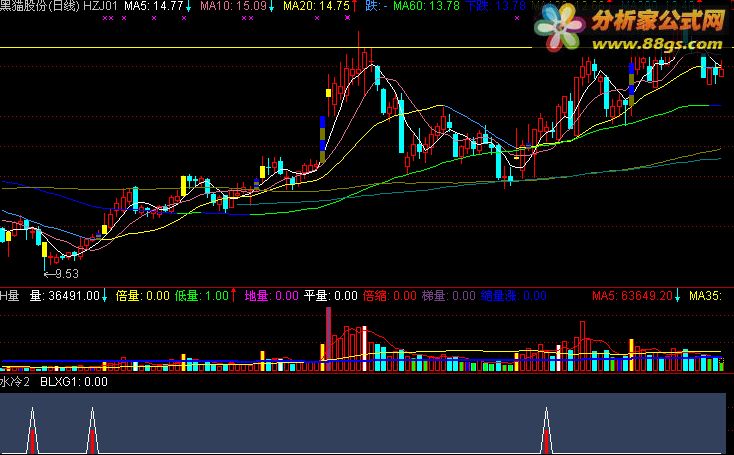
Task: Click the yellow 倍量: 0.00 label
Action: [x=143, y=295]
